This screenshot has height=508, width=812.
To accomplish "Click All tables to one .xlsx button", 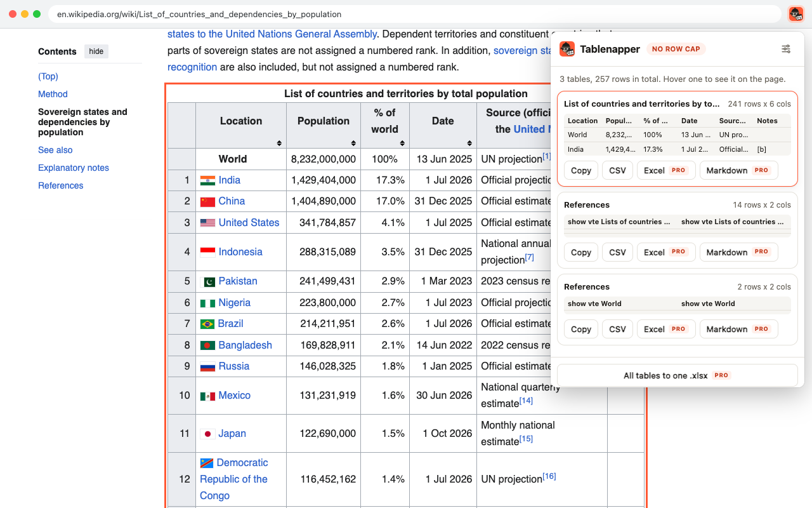I will [x=677, y=375].
